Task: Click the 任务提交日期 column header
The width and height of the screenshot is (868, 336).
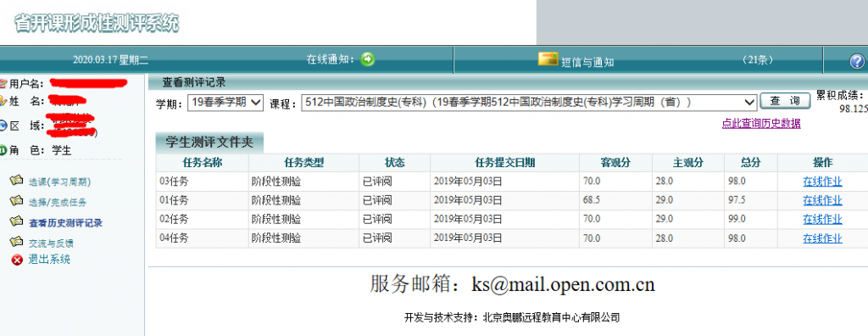Action: click(505, 162)
